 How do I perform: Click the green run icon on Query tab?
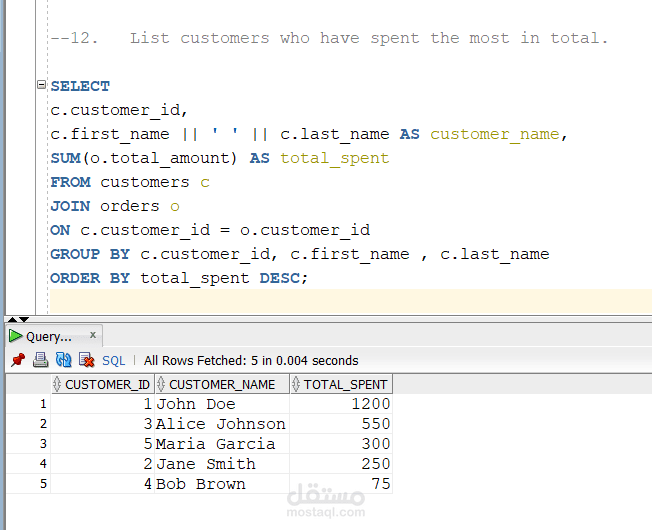[x=15, y=337]
